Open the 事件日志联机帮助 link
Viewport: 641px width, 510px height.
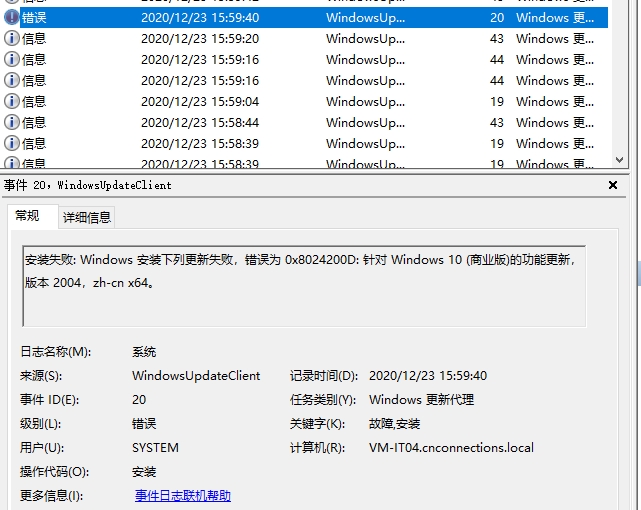[183, 496]
